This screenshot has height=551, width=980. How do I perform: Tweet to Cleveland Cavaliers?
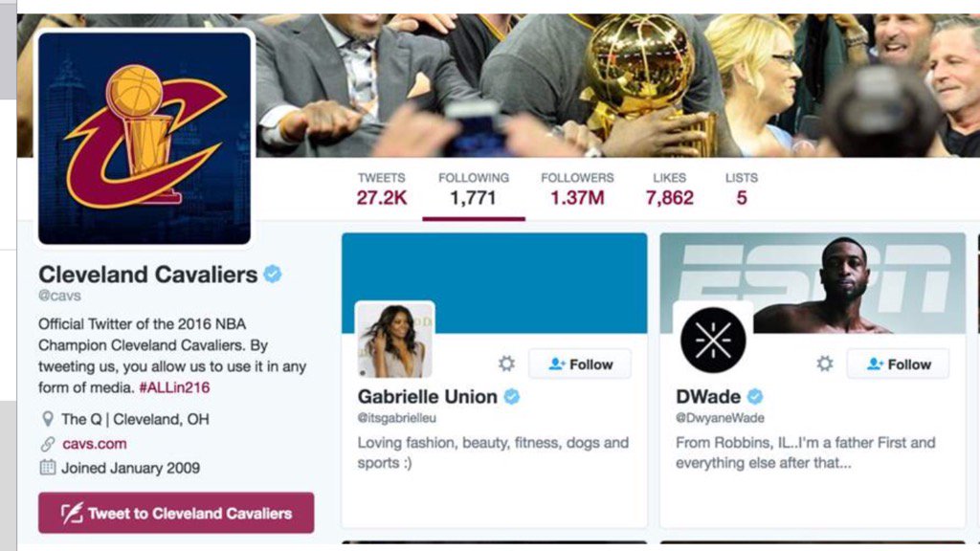[x=176, y=513]
